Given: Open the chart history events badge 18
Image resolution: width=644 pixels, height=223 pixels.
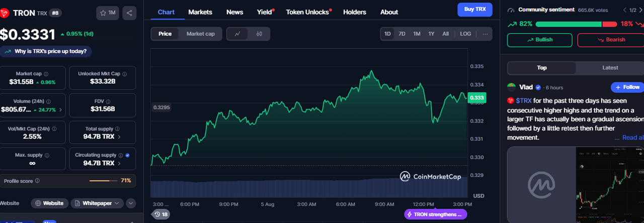Looking at the screenshot, I should click(x=161, y=214).
